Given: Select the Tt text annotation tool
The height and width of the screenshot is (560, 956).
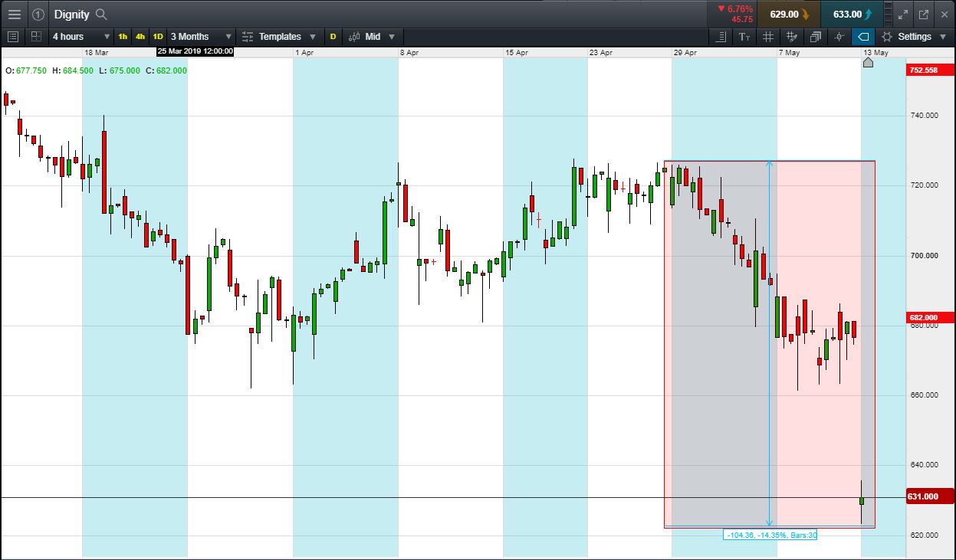Looking at the screenshot, I should coord(744,37).
